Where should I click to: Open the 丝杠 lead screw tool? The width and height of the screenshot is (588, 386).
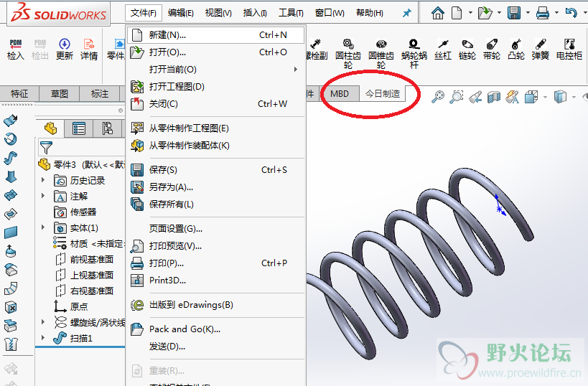point(443,50)
